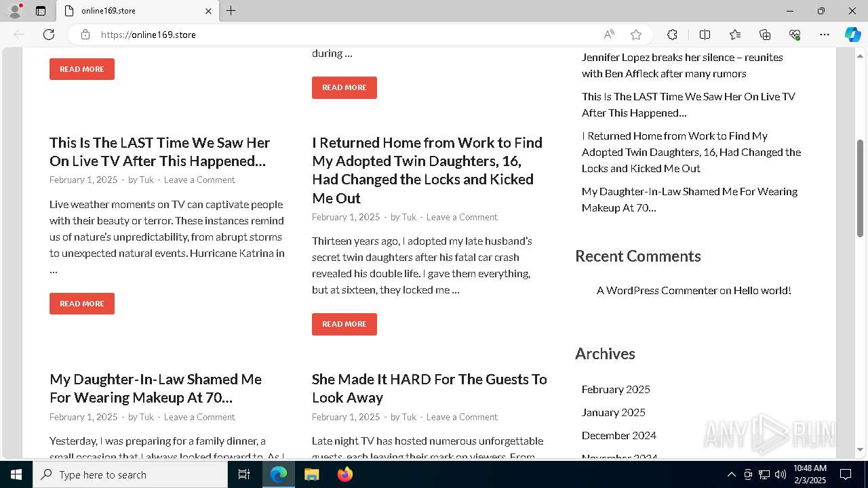This screenshot has height=488, width=868.
Task: Open sidebar link Jennifer Lopez breaks her silence
Action: [682, 65]
